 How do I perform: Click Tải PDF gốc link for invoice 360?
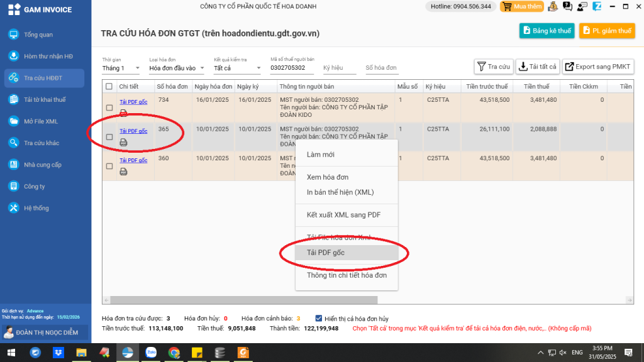point(133,160)
